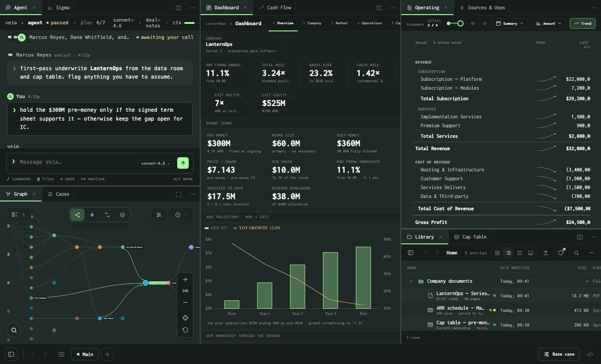Split the Agent panel layout
This screenshot has width=601, height=364.
point(179,8)
